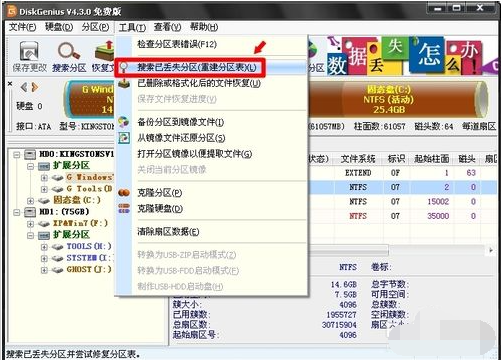Image resolution: width=501 pixels, height=360 pixels.
Task: Click the 文件系统 column header
Action: (358, 159)
